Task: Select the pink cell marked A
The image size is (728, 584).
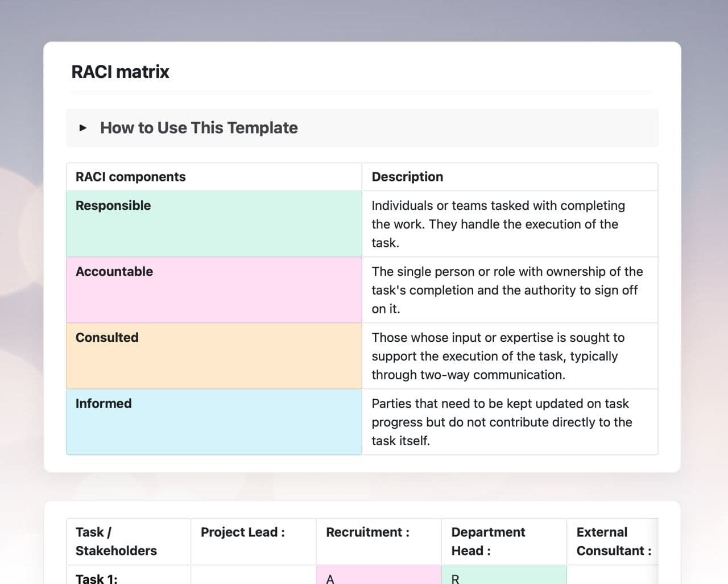Action: click(378, 577)
